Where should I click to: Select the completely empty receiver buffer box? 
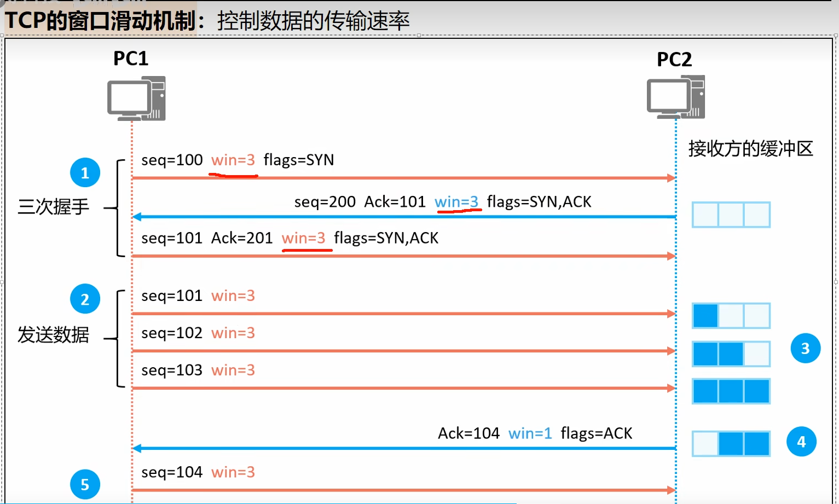pyautogui.click(x=731, y=215)
